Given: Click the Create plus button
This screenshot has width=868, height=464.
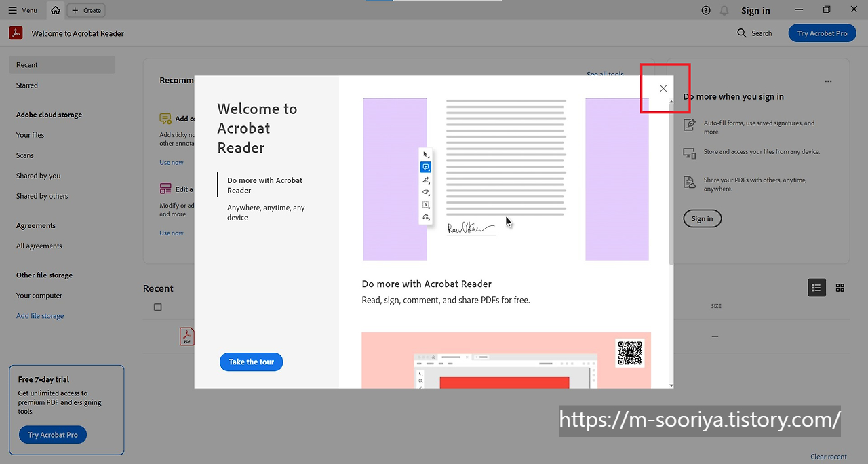Looking at the screenshot, I should (x=86, y=10).
